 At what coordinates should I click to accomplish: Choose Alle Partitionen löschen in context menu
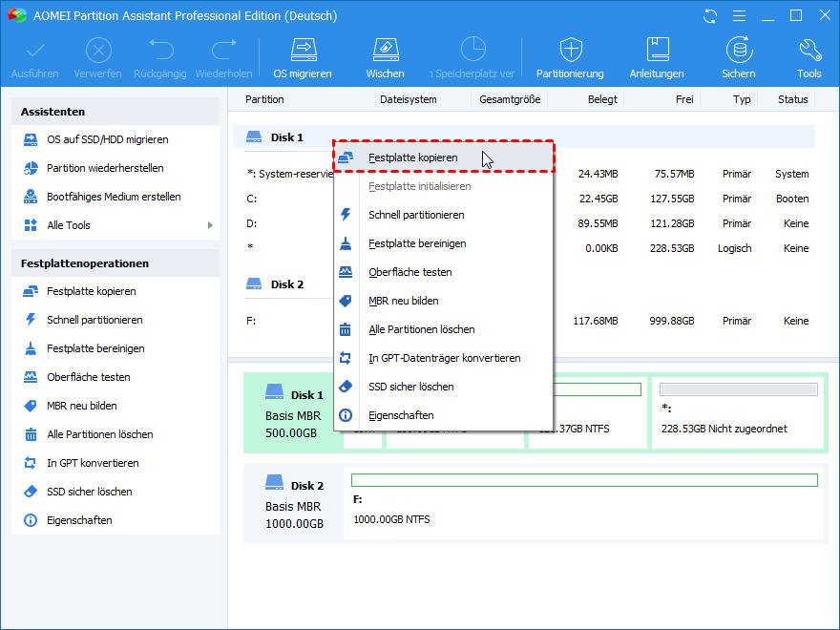[x=443, y=329]
